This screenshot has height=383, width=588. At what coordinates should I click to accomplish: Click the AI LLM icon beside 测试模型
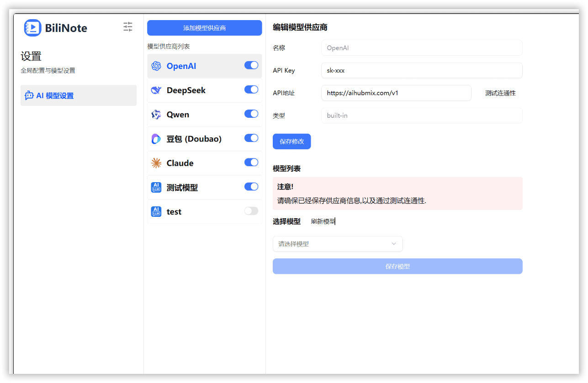pyautogui.click(x=156, y=187)
